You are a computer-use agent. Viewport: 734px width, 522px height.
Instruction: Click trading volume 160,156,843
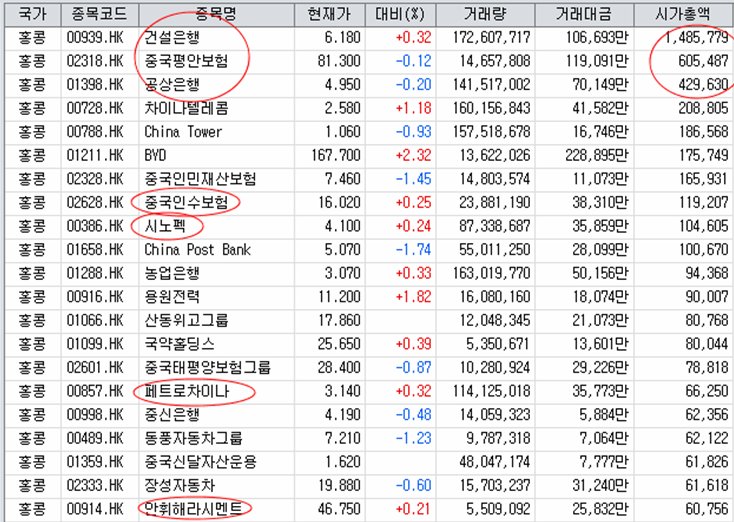tap(492, 108)
